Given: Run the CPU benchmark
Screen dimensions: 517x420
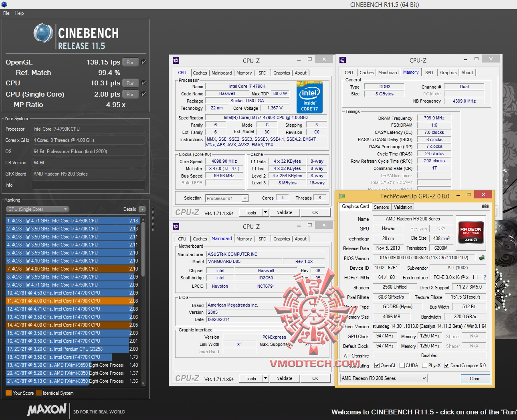Looking at the screenshot, I should [x=131, y=83].
